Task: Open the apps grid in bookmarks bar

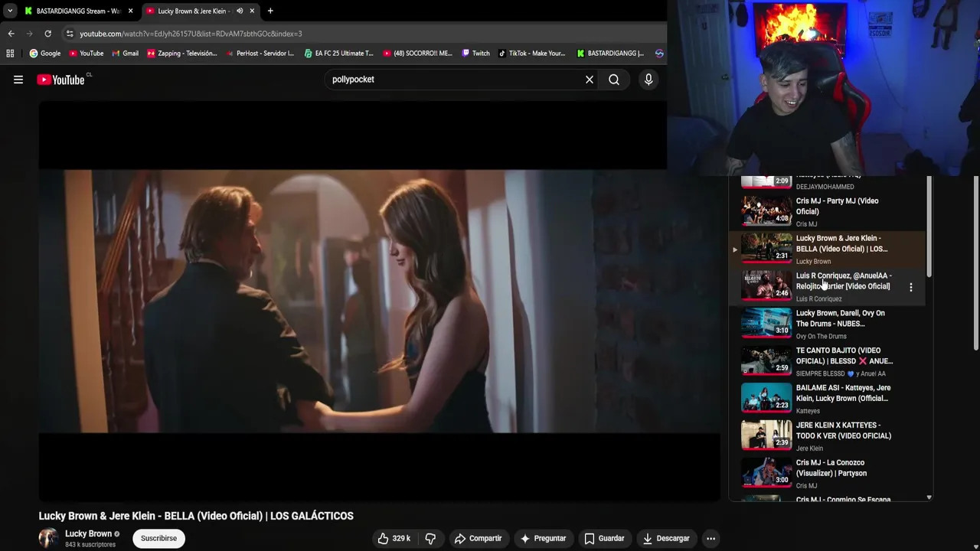Action: click(10, 54)
